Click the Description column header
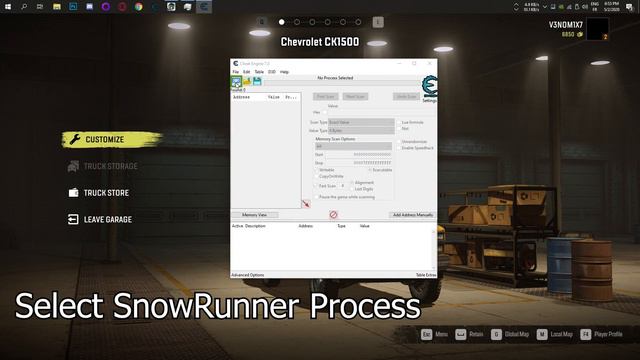The width and height of the screenshot is (640, 360). (256, 226)
